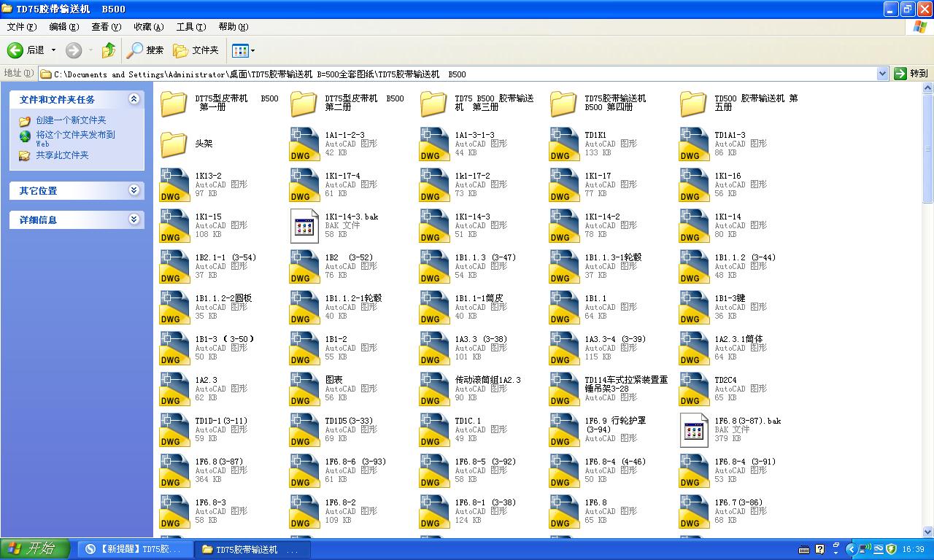Screen dimensions: 934x560
Task: Click the Go (转到) button
Action: (x=911, y=74)
